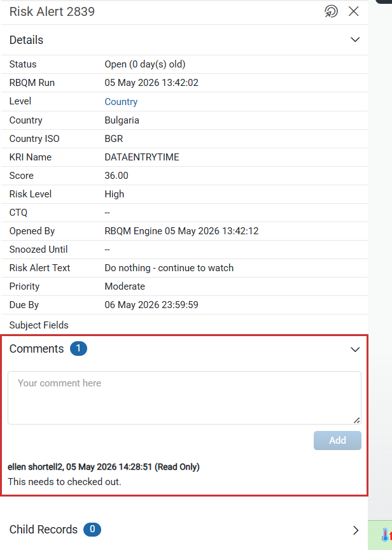Click the comment author line 'ellen shortell2'
Image resolution: width=392 pixels, height=550 pixels.
36,467
